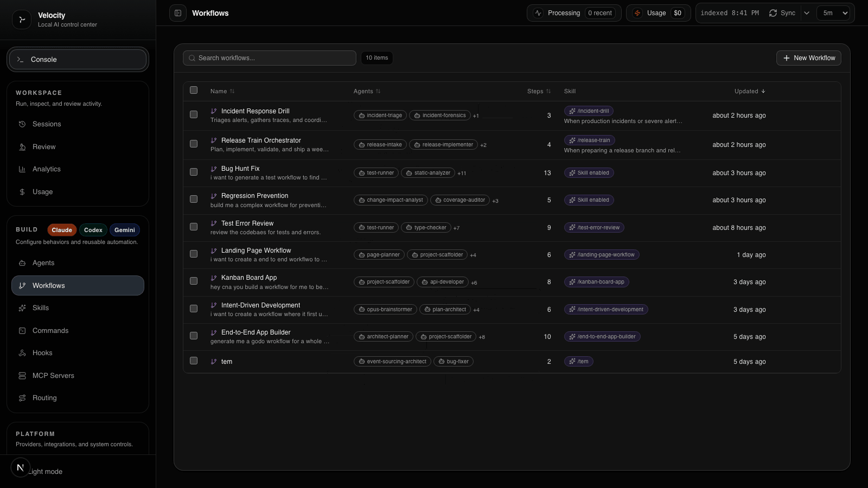The width and height of the screenshot is (868, 488).
Task: Switch to the Codex tab
Action: click(x=93, y=230)
